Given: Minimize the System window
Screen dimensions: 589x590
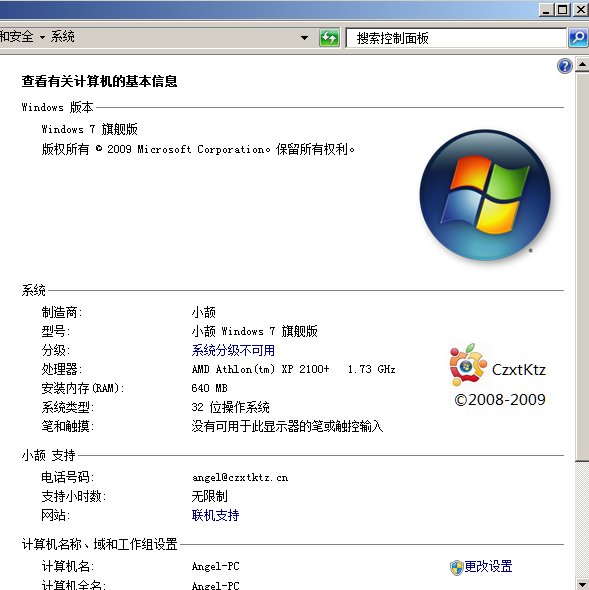Looking at the screenshot, I should (x=546, y=10).
